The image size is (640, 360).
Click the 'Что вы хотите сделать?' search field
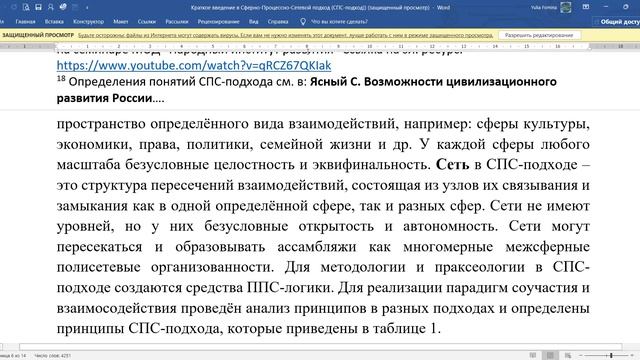[x=339, y=22]
